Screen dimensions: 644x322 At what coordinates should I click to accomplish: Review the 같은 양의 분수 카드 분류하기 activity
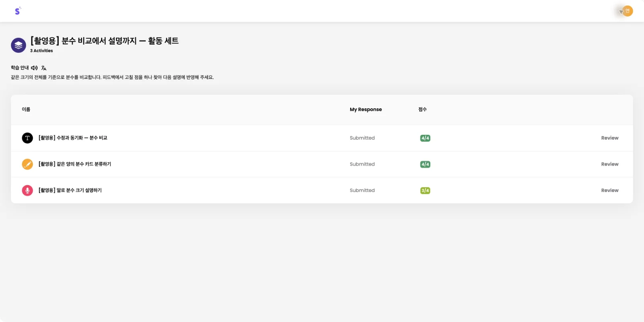[x=610, y=164]
